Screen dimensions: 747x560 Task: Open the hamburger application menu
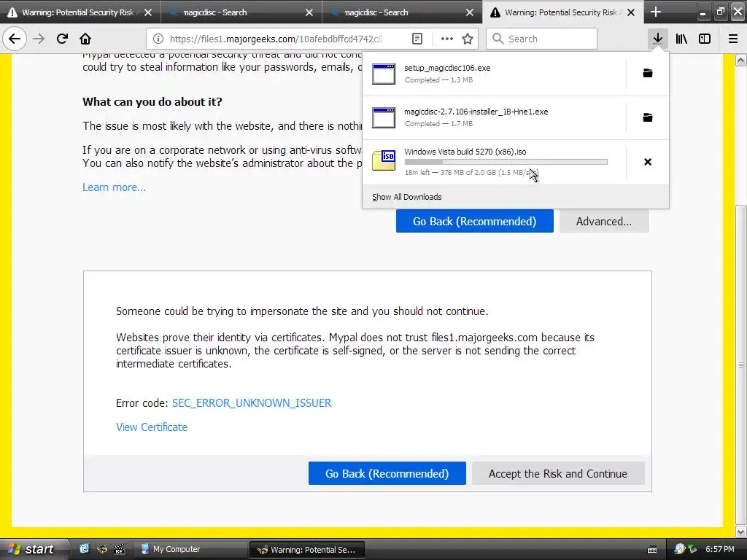click(x=733, y=39)
